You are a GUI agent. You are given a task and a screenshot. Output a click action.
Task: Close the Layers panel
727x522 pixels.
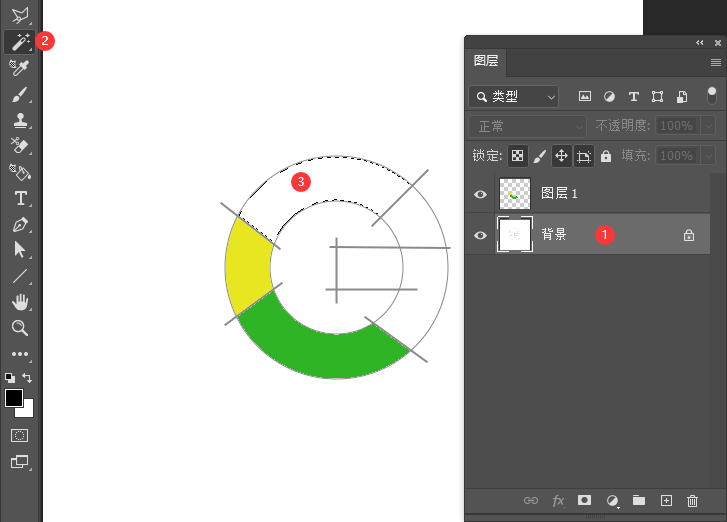tap(718, 43)
